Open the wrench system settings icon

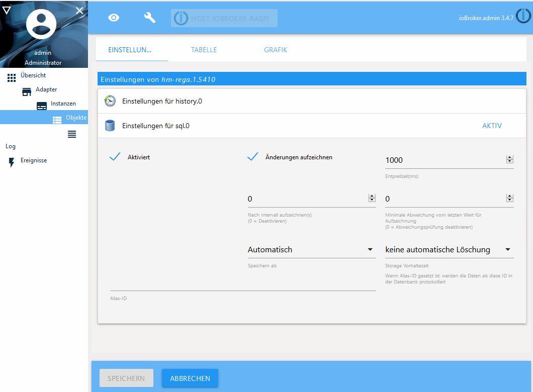pyautogui.click(x=149, y=18)
